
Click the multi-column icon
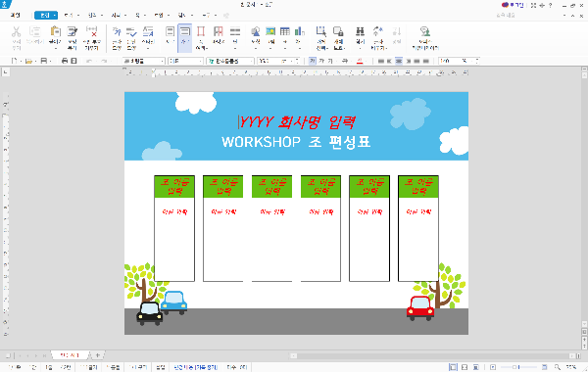pos(235,32)
